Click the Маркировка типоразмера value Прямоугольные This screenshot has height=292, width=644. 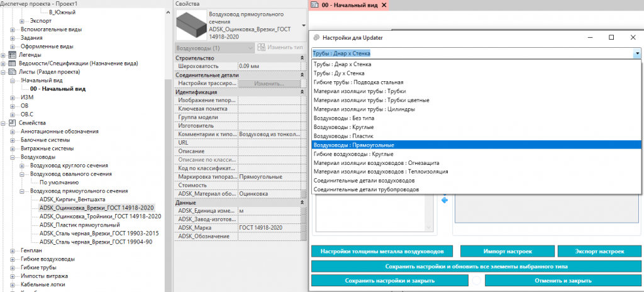pyautogui.click(x=269, y=177)
